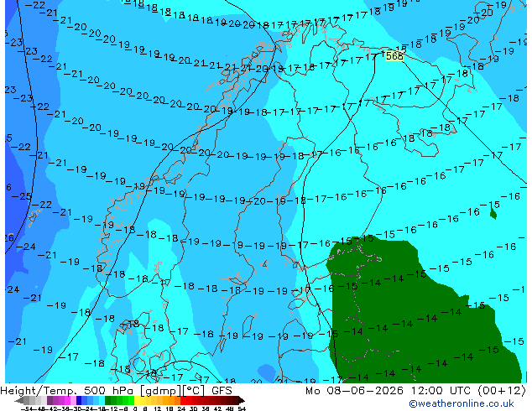Click the "Height/Temp. 500 hPa" title text
The width and height of the screenshot is (532, 411).
pyautogui.click(x=68, y=391)
